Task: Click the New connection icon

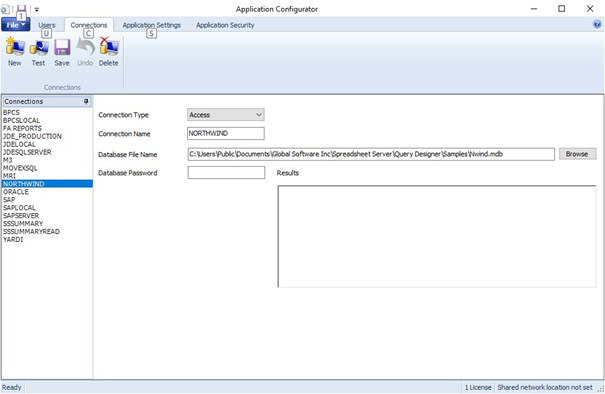Action: click(x=15, y=52)
